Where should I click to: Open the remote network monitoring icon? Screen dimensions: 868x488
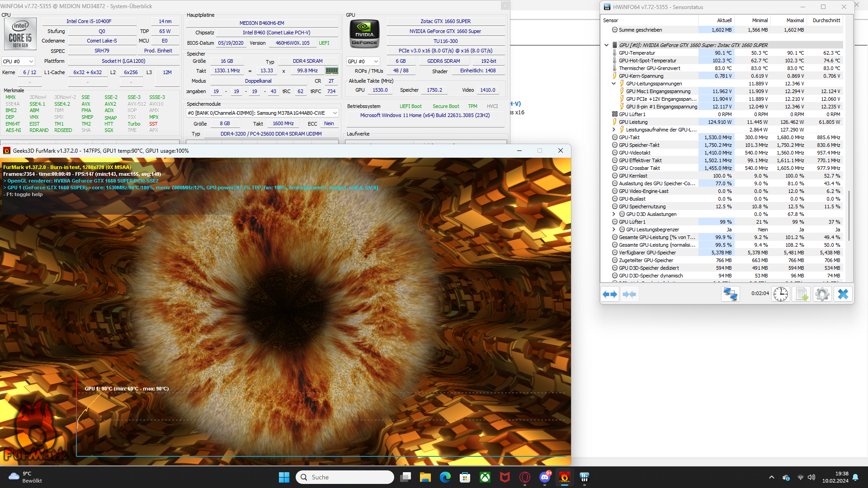click(730, 294)
